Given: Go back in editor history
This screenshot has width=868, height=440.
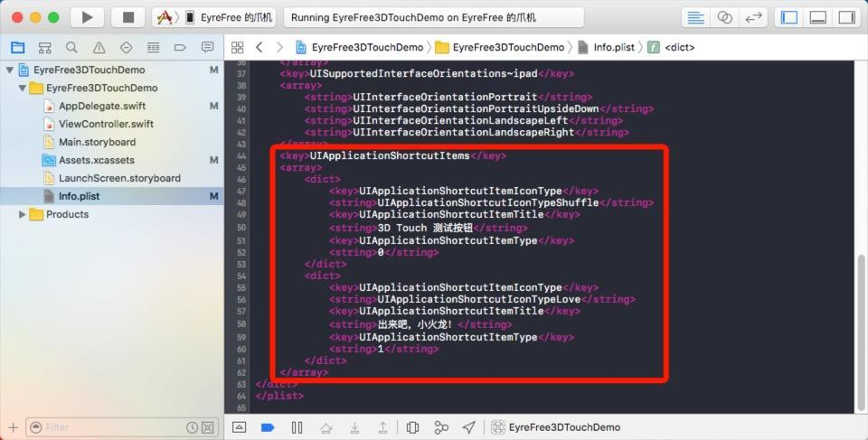Looking at the screenshot, I should [259, 48].
